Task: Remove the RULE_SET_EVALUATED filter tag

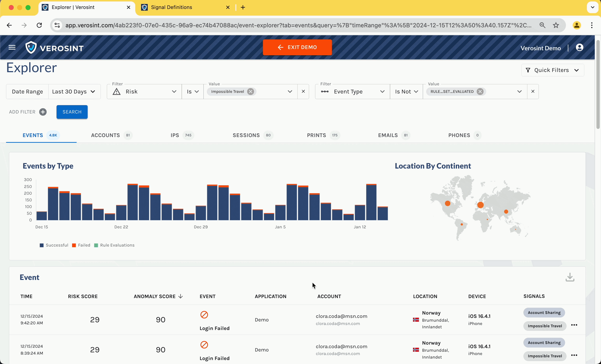Action: click(480, 91)
